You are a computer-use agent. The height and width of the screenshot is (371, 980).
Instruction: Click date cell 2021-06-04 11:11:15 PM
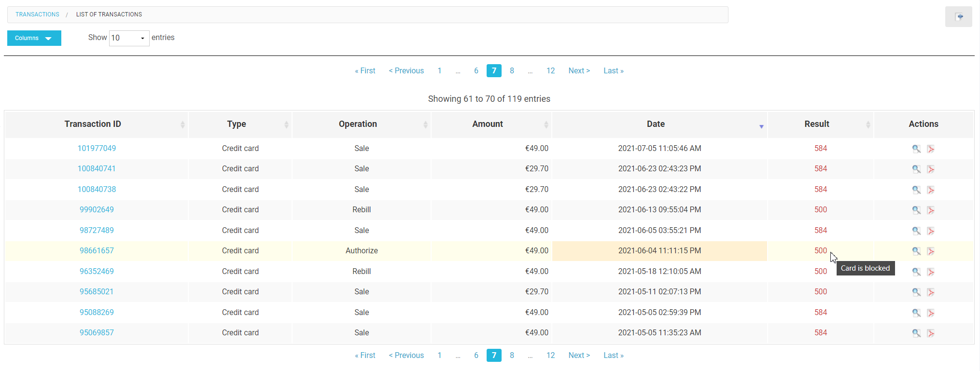click(659, 250)
